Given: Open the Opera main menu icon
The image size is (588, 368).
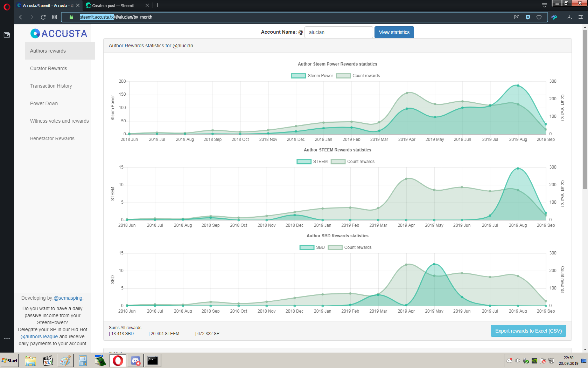Looking at the screenshot, I should (x=7, y=7).
